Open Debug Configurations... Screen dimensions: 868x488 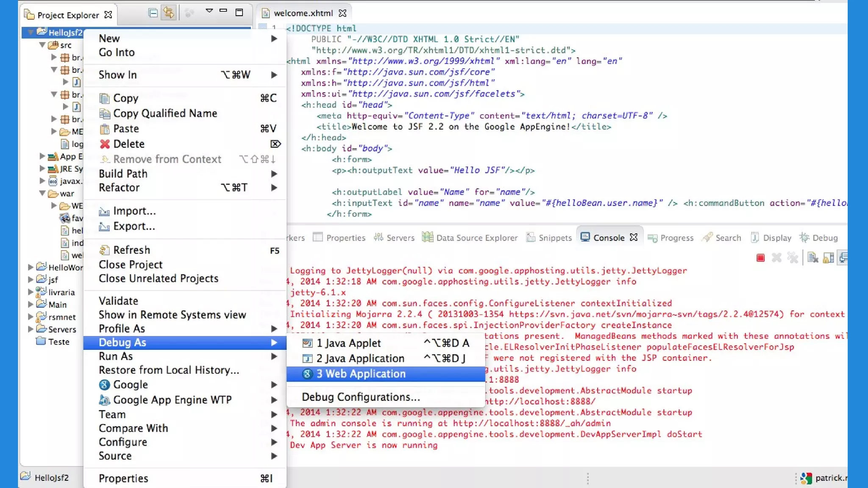click(x=361, y=397)
